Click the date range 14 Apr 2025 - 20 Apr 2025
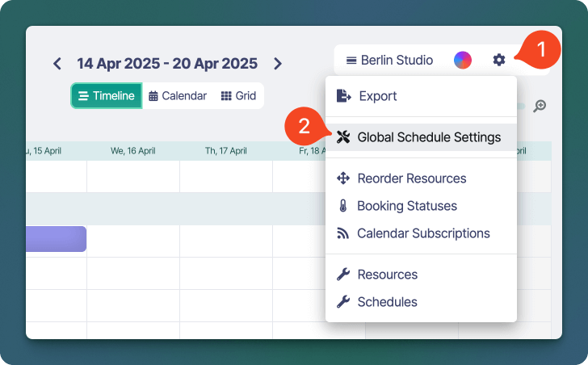The width and height of the screenshot is (588, 365). click(x=167, y=64)
